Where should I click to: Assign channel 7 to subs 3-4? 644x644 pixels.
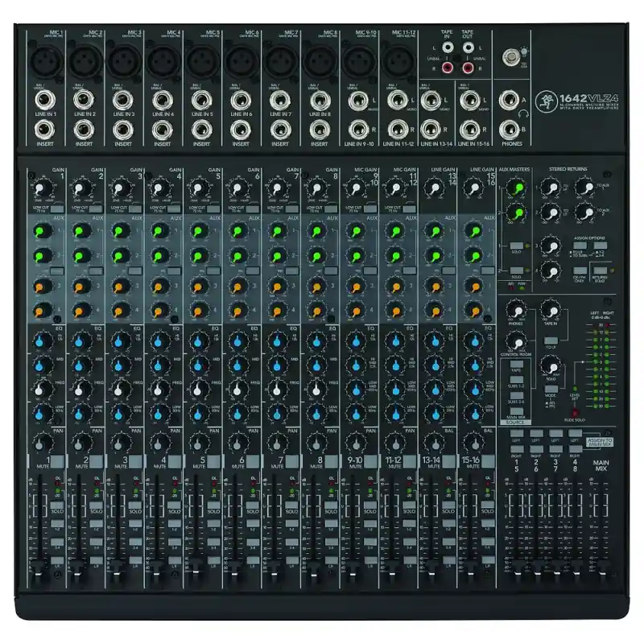point(291,542)
